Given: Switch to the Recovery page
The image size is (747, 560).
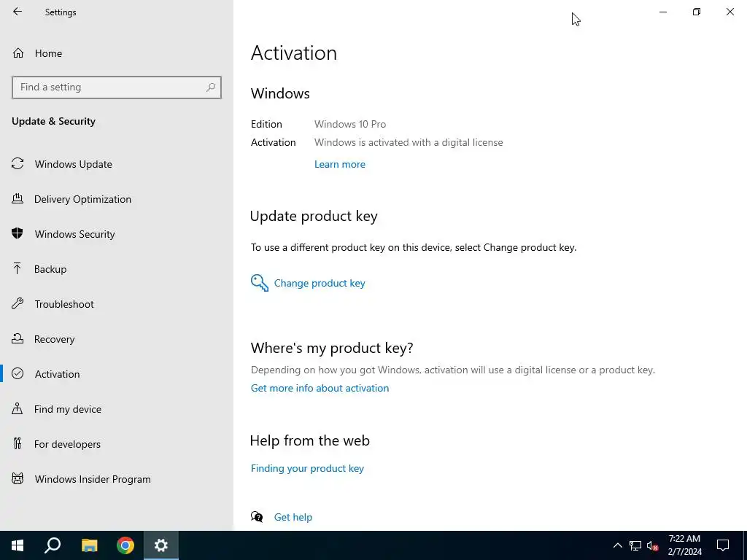Looking at the screenshot, I should tap(54, 339).
